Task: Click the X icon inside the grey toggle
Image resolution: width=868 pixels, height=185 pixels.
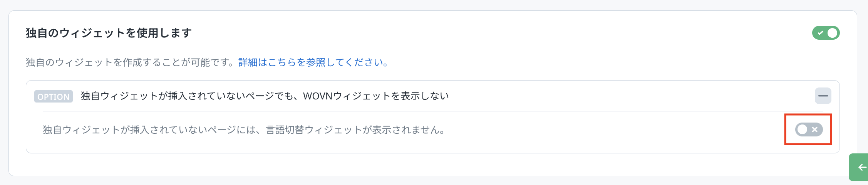Action: (x=814, y=130)
